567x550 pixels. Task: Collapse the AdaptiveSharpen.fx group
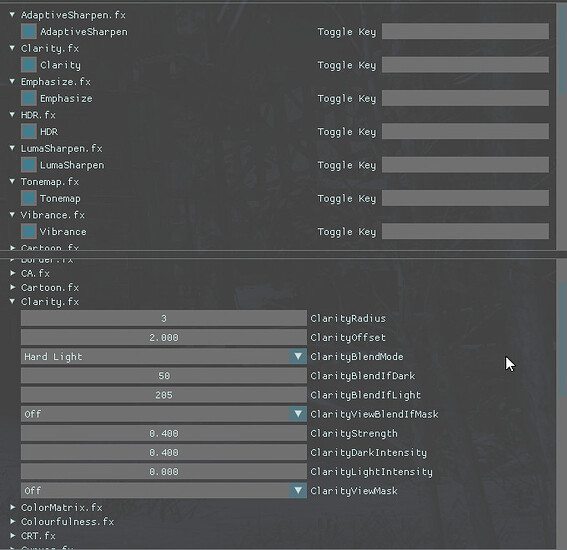(12, 14)
